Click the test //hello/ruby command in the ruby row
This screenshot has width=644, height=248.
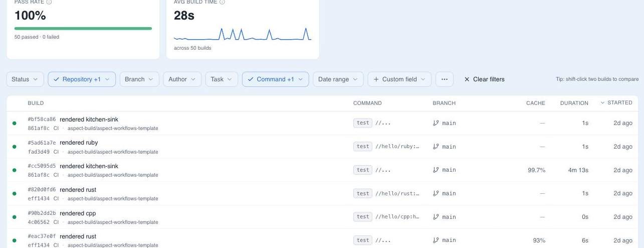coord(386,147)
